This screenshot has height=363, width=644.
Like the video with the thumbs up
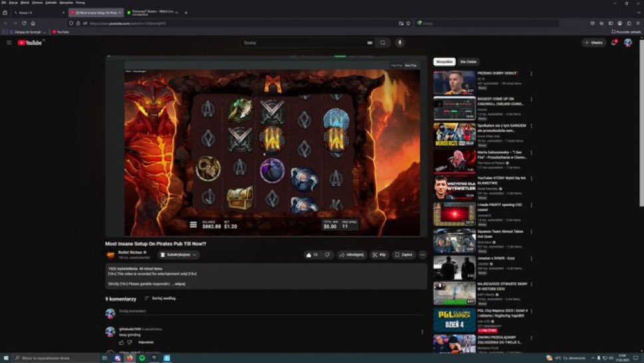(x=312, y=255)
